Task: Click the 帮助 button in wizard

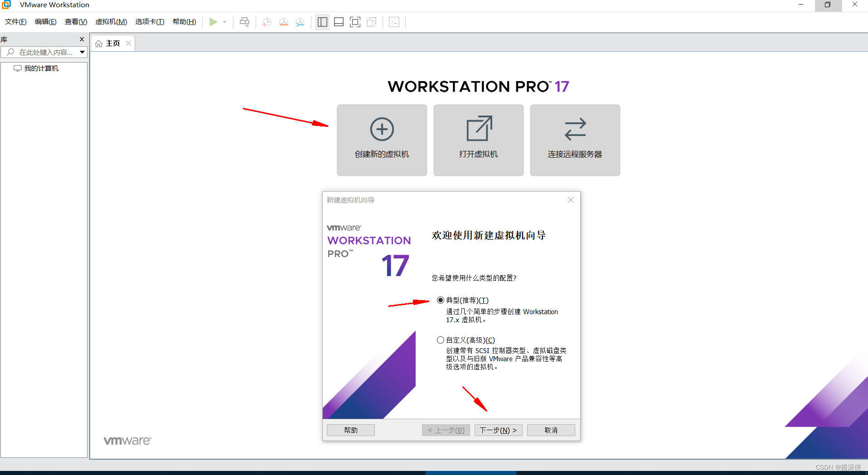Action: pyautogui.click(x=351, y=430)
